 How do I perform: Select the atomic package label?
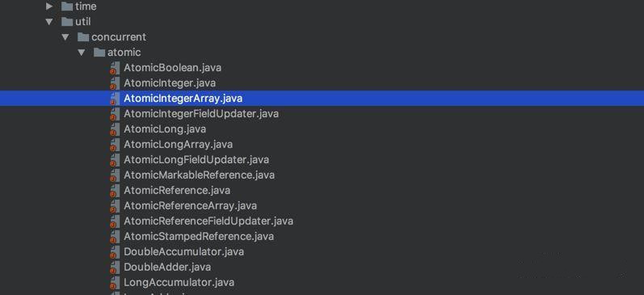(124, 53)
